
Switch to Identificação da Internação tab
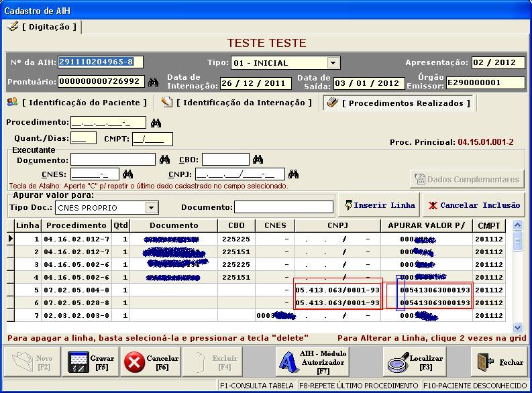tap(237, 103)
